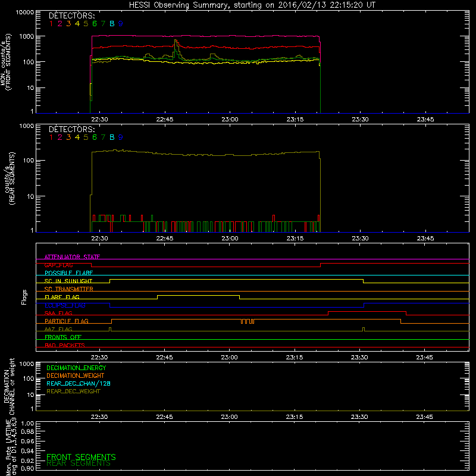The width and height of the screenshot is (476, 476).
Task: Click the vertical Flags axis label
Action: point(24,297)
